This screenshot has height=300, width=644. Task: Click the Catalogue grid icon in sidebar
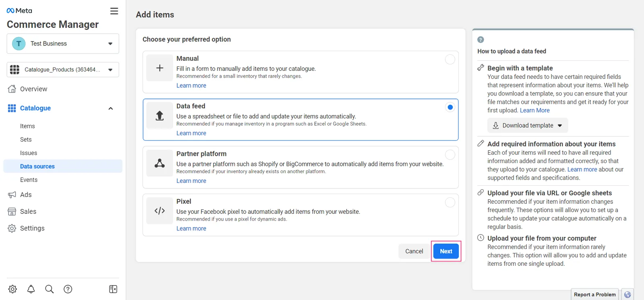point(12,108)
